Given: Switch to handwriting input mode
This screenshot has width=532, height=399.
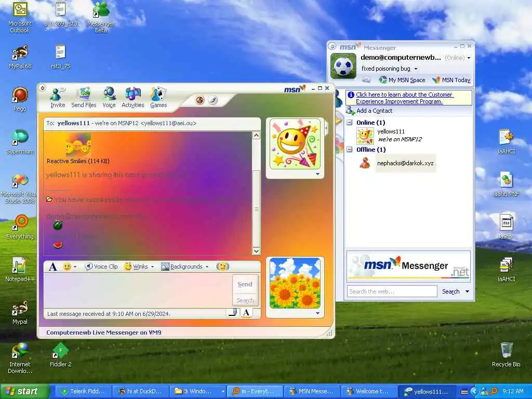Looking at the screenshot, I should point(233,312).
